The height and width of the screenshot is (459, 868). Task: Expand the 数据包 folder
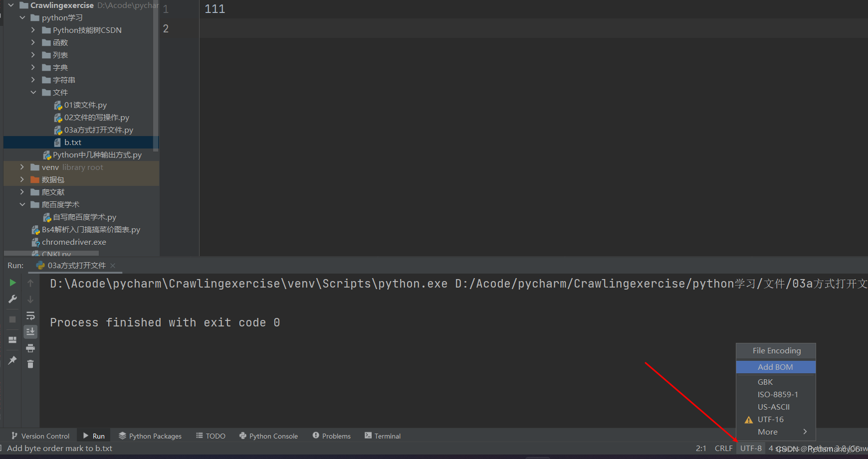pyautogui.click(x=22, y=179)
